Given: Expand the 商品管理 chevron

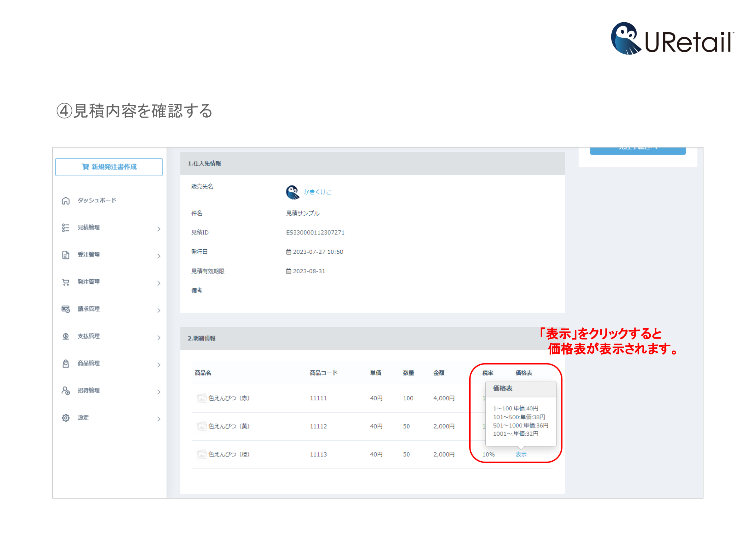Looking at the screenshot, I should click(159, 365).
